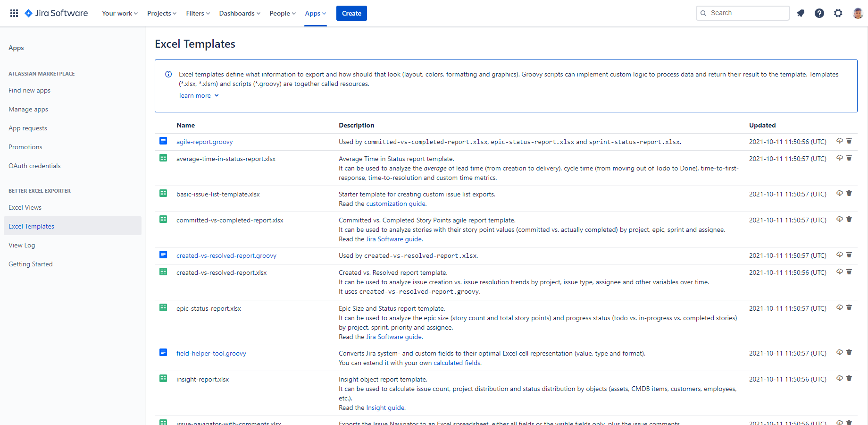
Task: Open the notifications icon in top bar
Action: (801, 13)
